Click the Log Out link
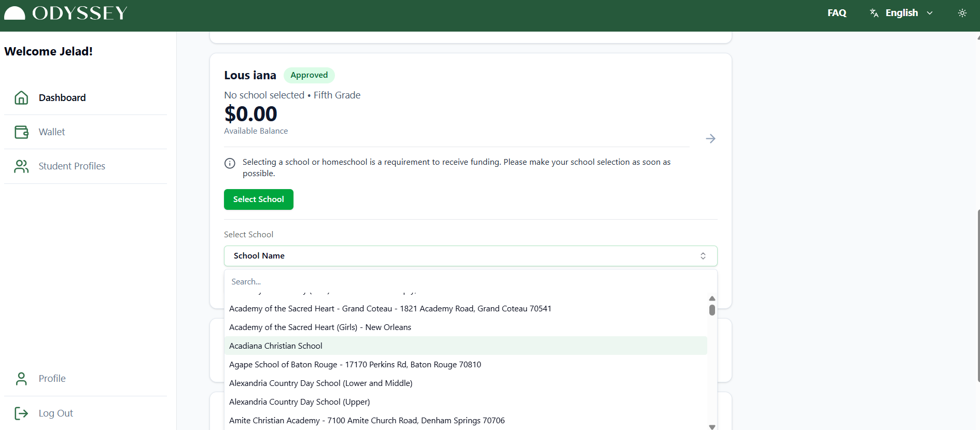This screenshot has width=980, height=430. [55, 413]
